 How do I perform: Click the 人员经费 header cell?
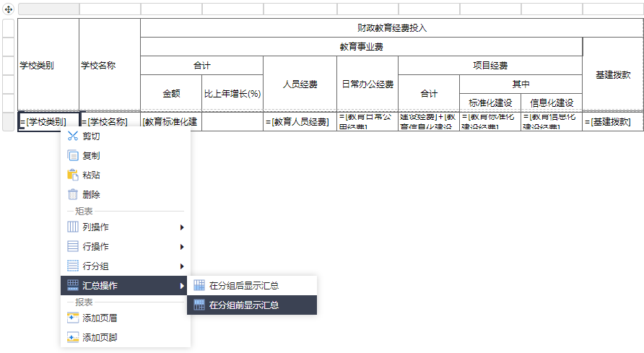pos(300,84)
